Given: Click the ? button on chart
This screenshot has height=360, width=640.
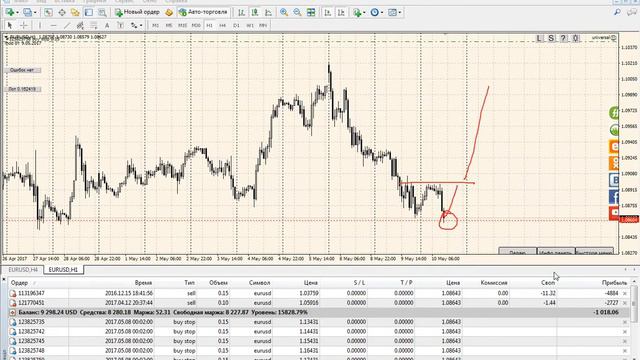Looking at the screenshot, I should tap(563, 38).
